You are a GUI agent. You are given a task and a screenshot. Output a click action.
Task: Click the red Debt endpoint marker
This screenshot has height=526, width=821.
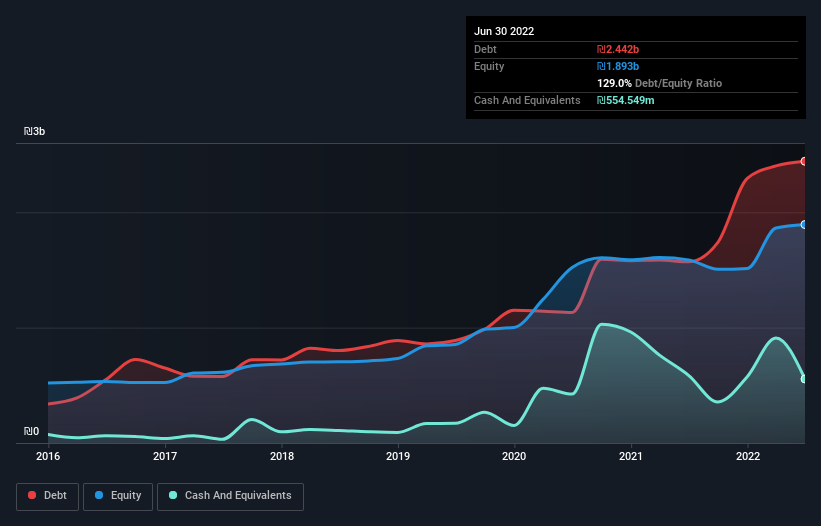tap(804, 161)
